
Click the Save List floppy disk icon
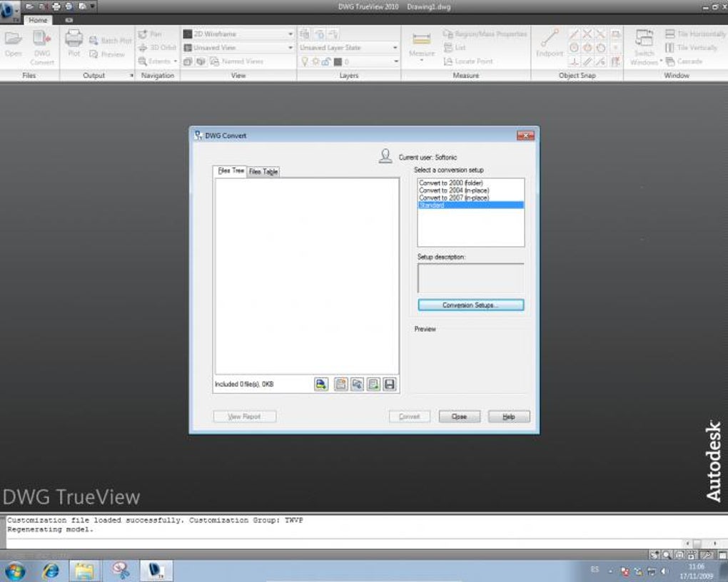[390, 384]
